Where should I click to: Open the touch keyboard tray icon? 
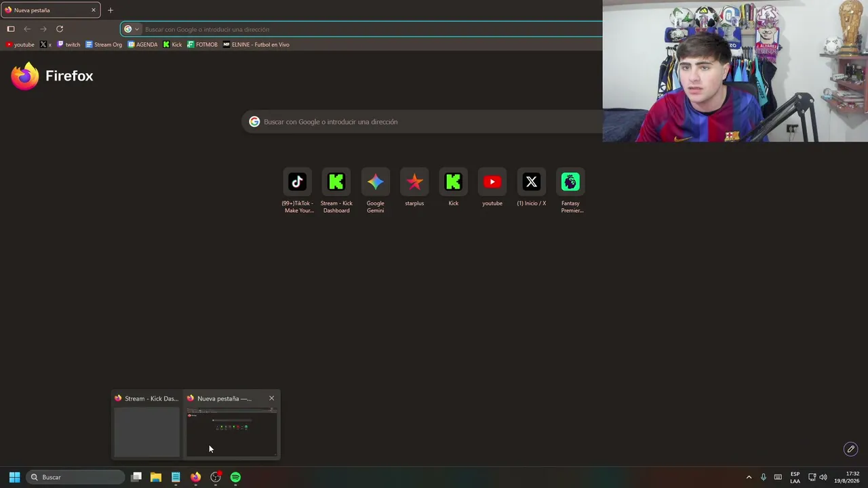[x=778, y=477]
